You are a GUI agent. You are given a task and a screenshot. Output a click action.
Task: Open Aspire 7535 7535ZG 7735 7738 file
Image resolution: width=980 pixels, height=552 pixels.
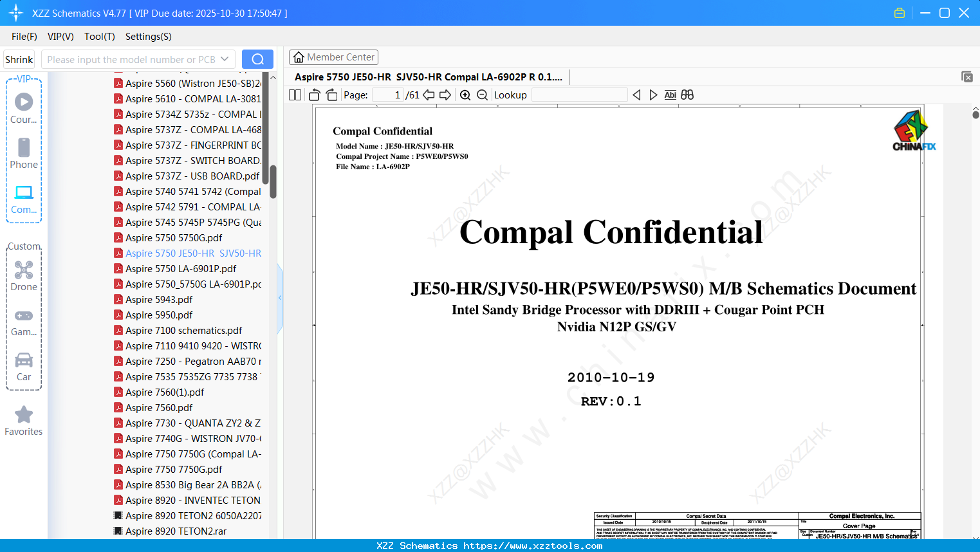188,377
